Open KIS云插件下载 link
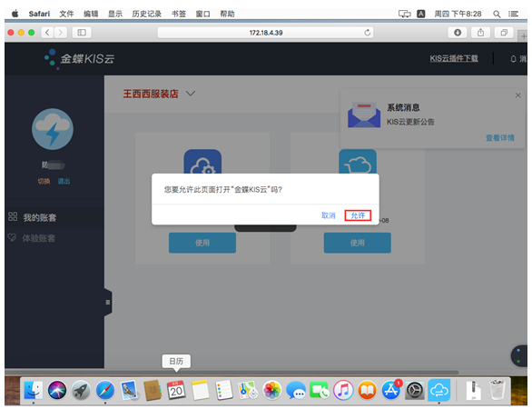This screenshot has width=532, height=409. [454, 58]
